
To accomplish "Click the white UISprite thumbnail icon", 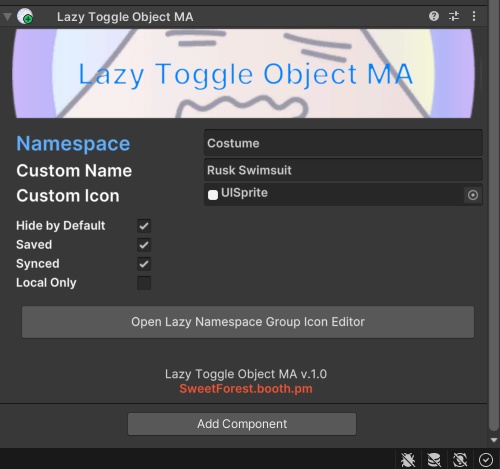I will 213,195.
